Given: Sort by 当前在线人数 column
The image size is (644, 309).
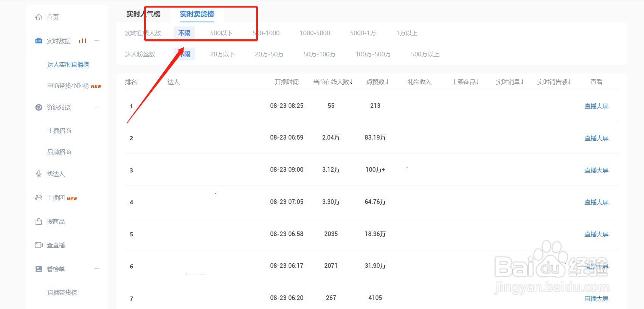Looking at the screenshot, I should point(333,82).
